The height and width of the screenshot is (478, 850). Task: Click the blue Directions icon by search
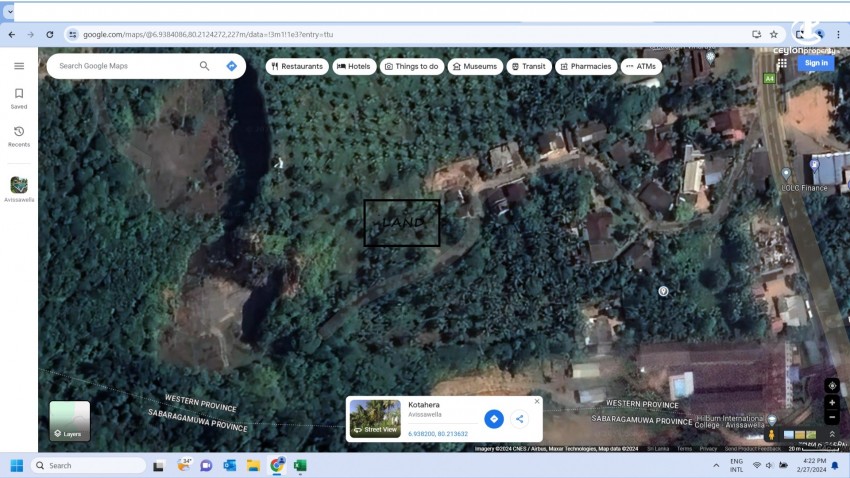[x=231, y=66]
